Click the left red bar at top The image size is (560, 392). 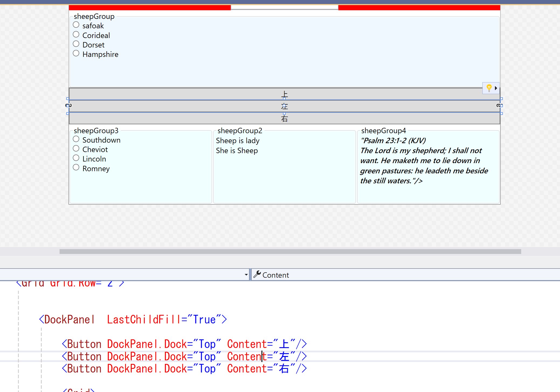coord(150,8)
